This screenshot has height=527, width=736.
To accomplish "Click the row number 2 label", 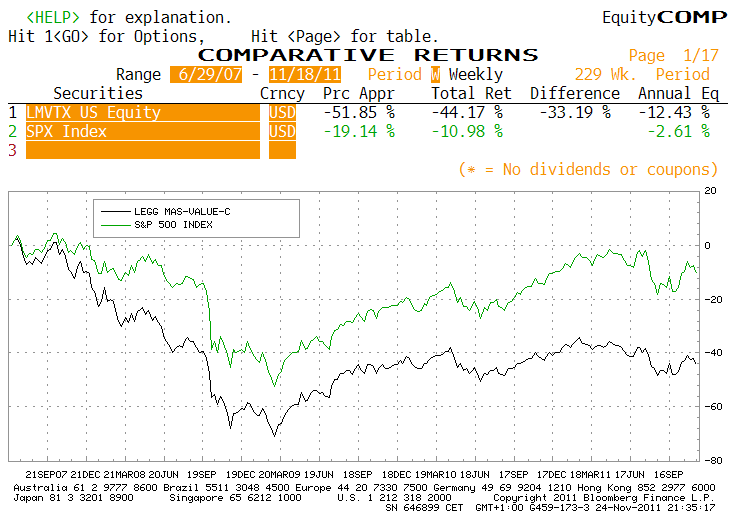I will [x=13, y=131].
